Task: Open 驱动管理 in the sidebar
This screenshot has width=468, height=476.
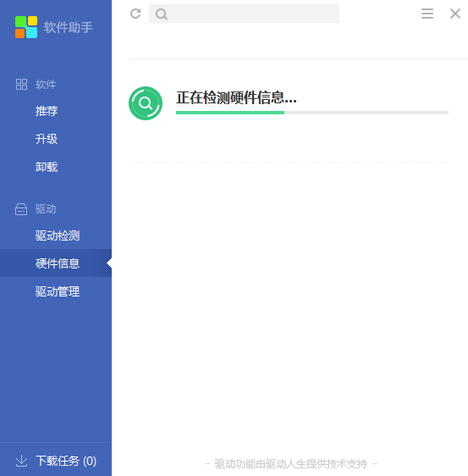Action: point(58,291)
